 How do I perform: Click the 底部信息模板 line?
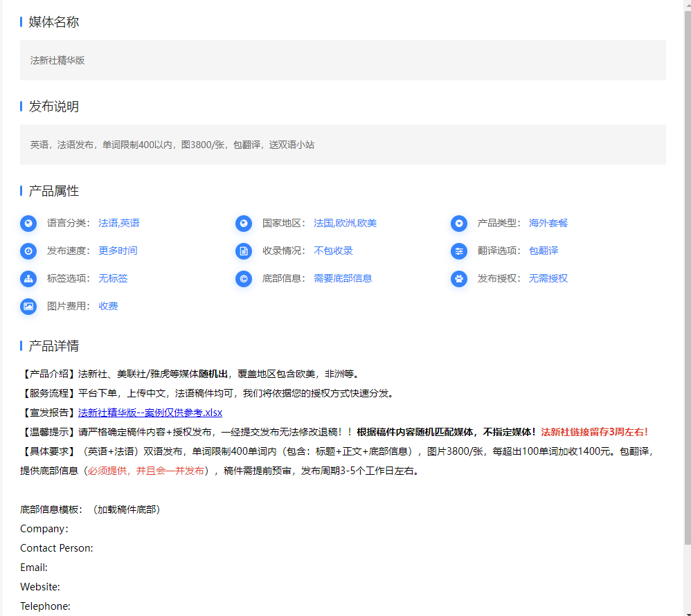tap(91, 509)
